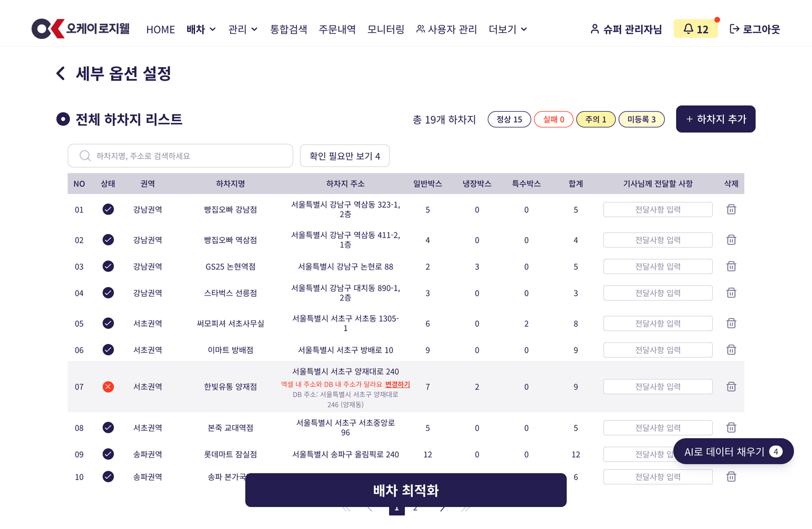Navigate to 모니터링 page
812x529 pixels.
[x=386, y=29]
